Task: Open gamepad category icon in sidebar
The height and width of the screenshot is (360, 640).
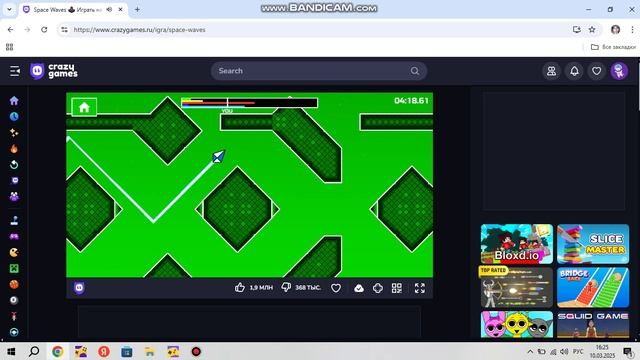Action: pyautogui.click(x=14, y=236)
